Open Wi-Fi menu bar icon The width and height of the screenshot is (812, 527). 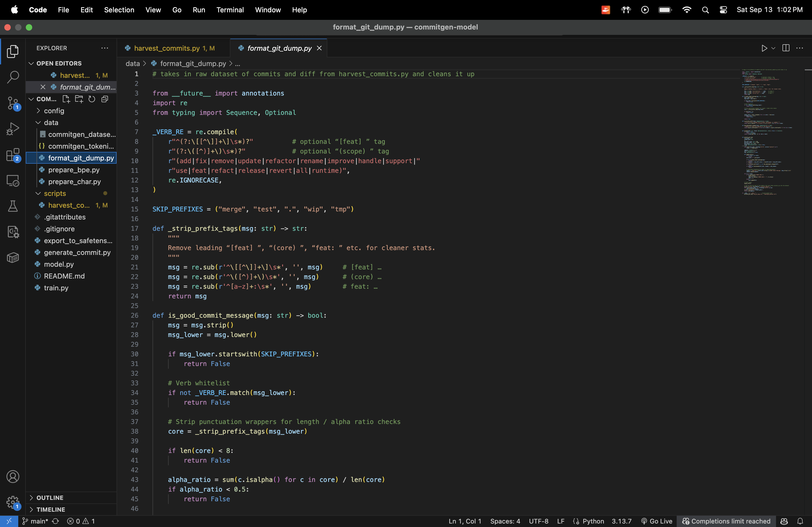click(687, 10)
